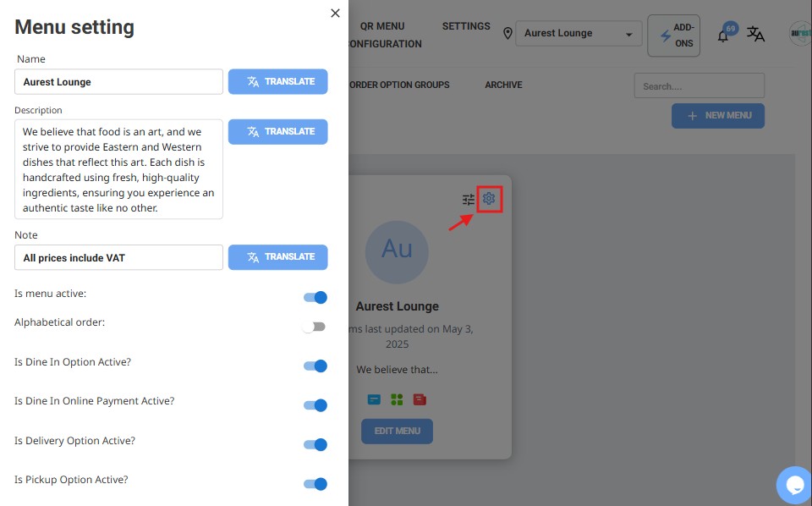This screenshot has height=506, width=812.
Task: Click the blue card icon under the menu
Action: coord(374,399)
